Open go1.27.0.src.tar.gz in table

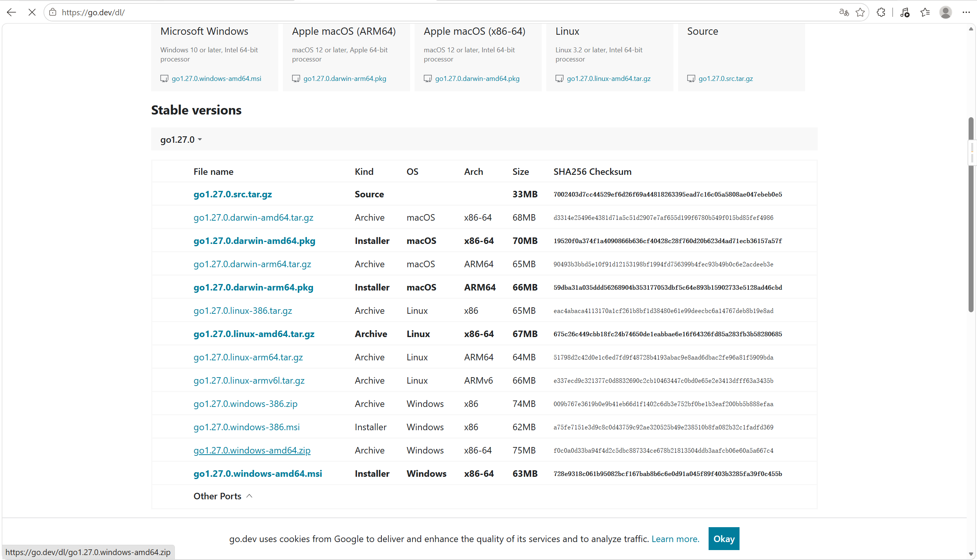coord(233,194)
